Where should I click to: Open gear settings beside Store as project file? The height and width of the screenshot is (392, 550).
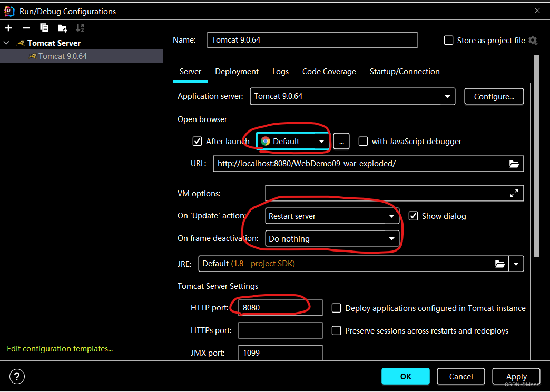pos(533,41)
